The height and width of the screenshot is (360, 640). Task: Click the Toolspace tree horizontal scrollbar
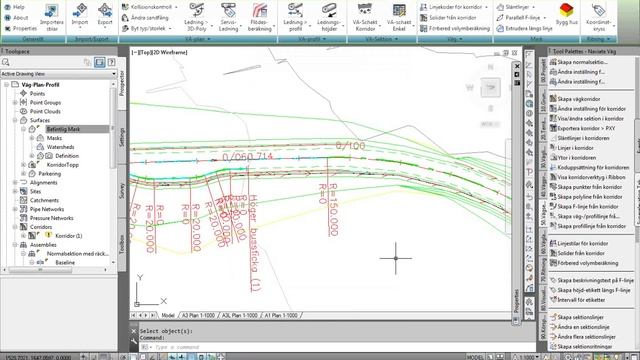[x=40, y=270]
